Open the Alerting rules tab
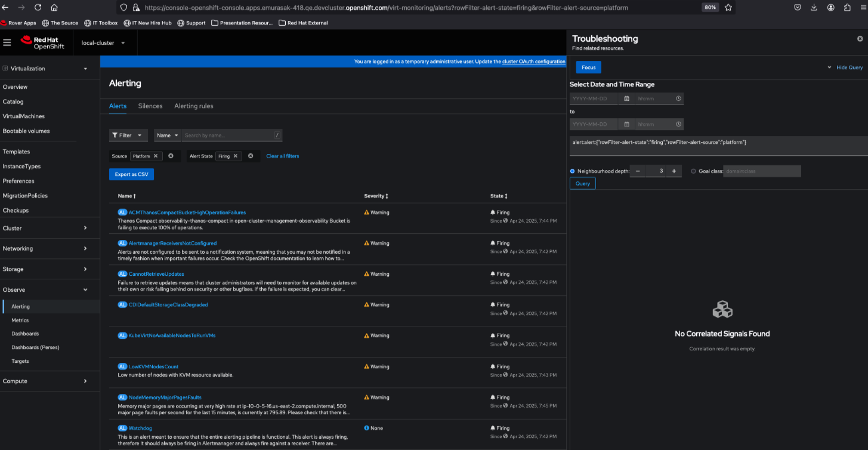868x450 pixels. [x=194, y=106]
